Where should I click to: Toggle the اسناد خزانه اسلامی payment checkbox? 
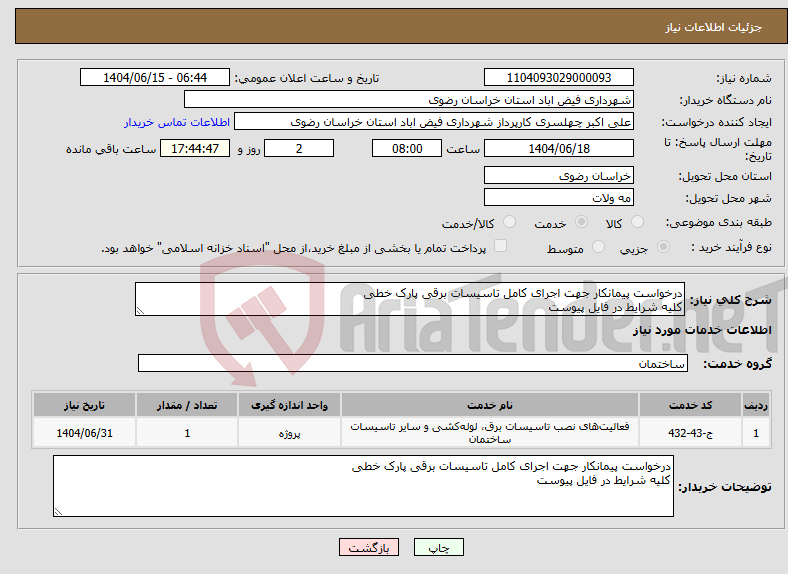click(501, 246)
